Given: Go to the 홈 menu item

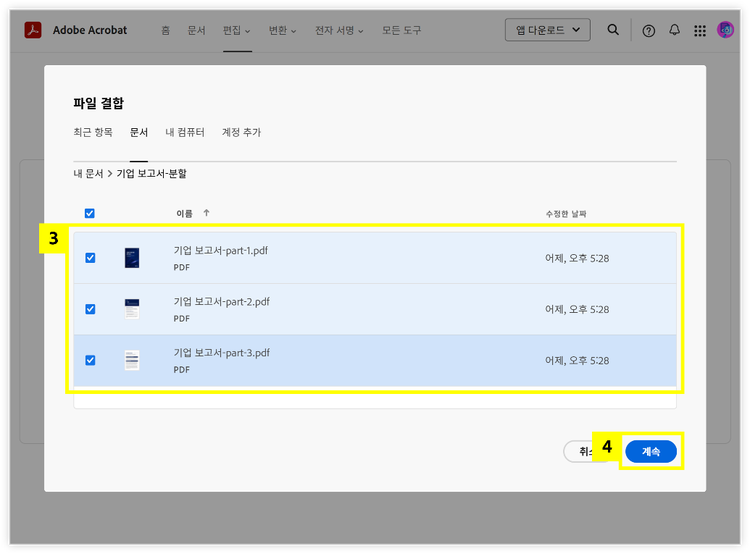Looking at the screenshot, I should pyautogui.click(x=165, y=31).
